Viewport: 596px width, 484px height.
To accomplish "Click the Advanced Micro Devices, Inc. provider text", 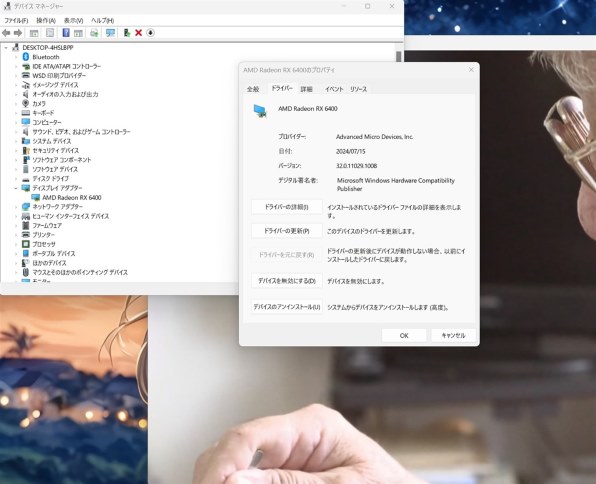I will coord(374,137).
